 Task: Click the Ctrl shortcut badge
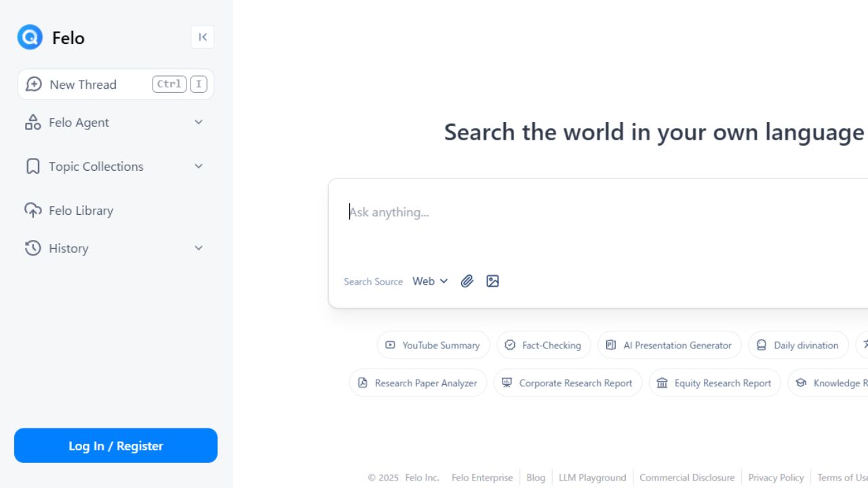(x=169, y=84)
